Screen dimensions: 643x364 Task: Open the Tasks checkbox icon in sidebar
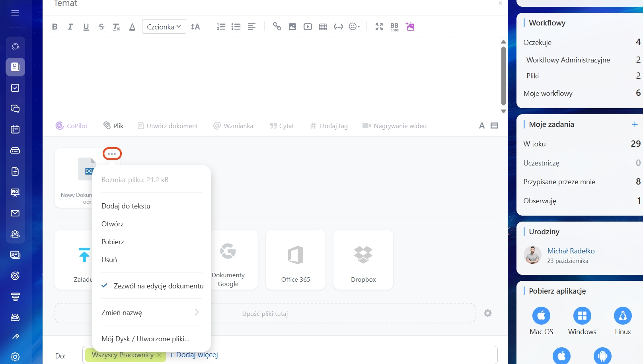[x=15, y=88]
